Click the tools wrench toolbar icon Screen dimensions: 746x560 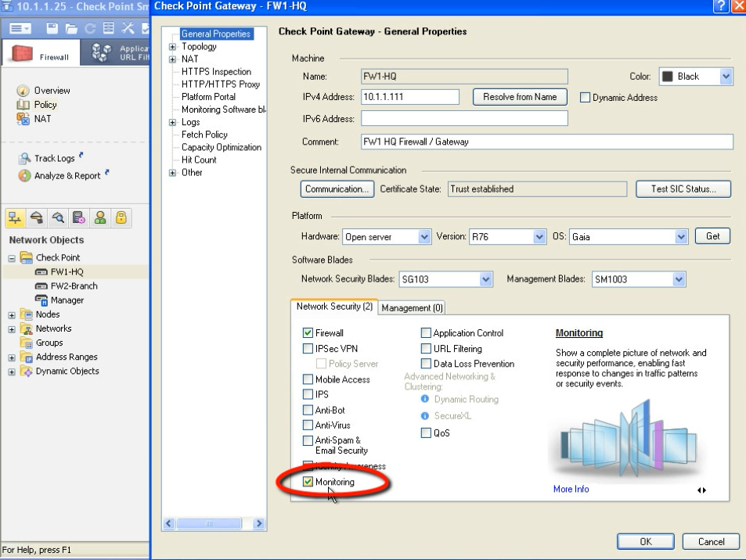click(128, 28)
